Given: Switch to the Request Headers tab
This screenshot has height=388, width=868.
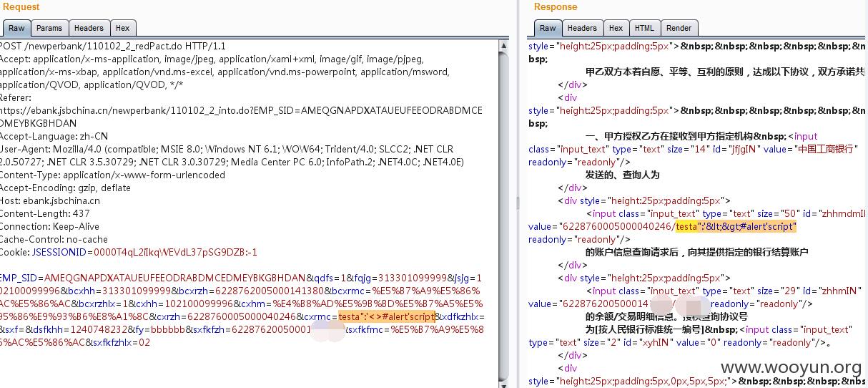Looking at the screenshot, I should (x=89, y=28).
